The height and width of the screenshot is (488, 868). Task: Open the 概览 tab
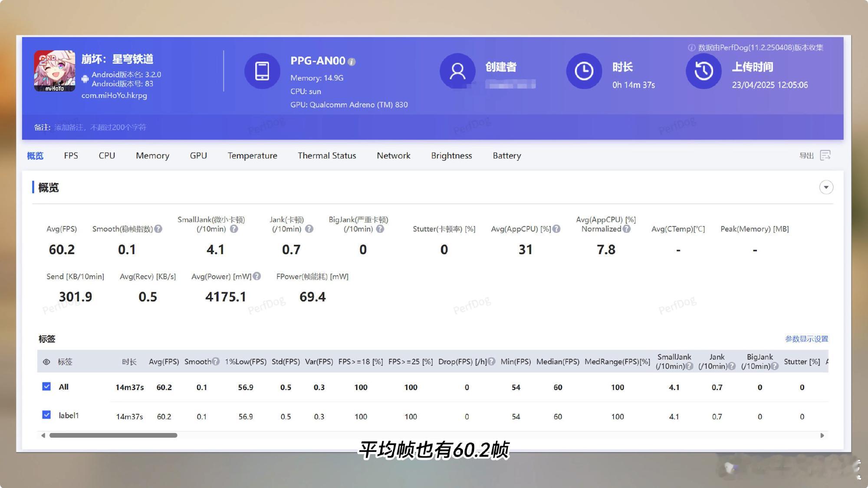tap(35, 156)
